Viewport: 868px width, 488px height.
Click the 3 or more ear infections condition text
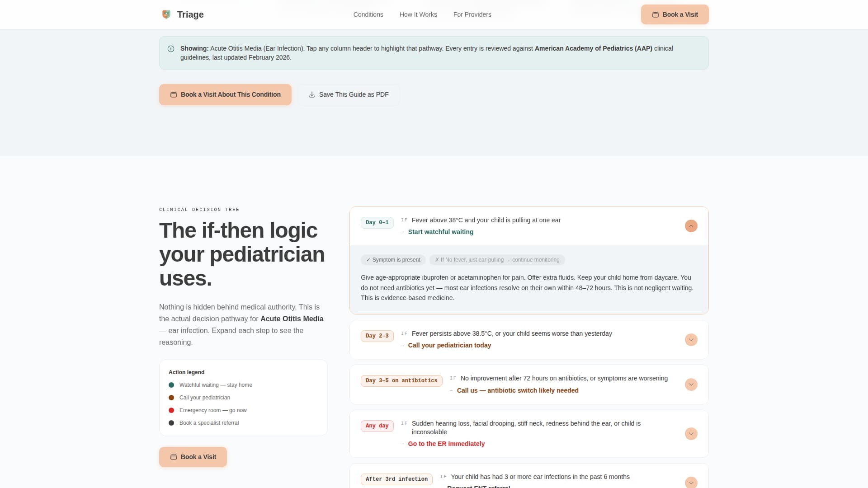540,477
